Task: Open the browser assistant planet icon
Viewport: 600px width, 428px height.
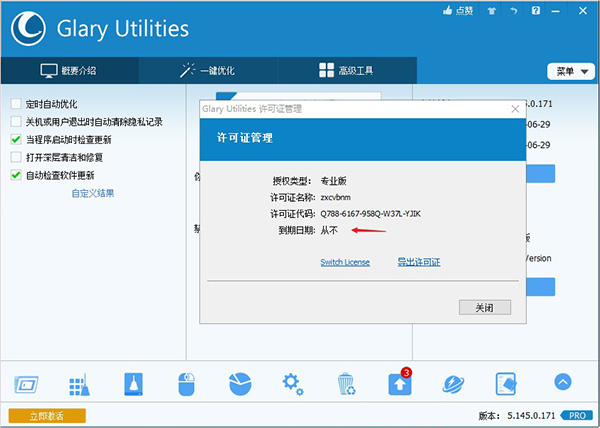Action: [x=453, y=384]
